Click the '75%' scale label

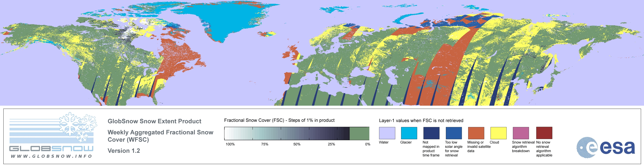pyautogui.click(x=265, y=144)
